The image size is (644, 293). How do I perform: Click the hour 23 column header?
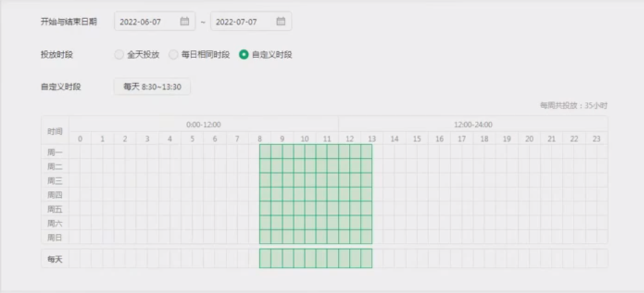tap(596, 139)
